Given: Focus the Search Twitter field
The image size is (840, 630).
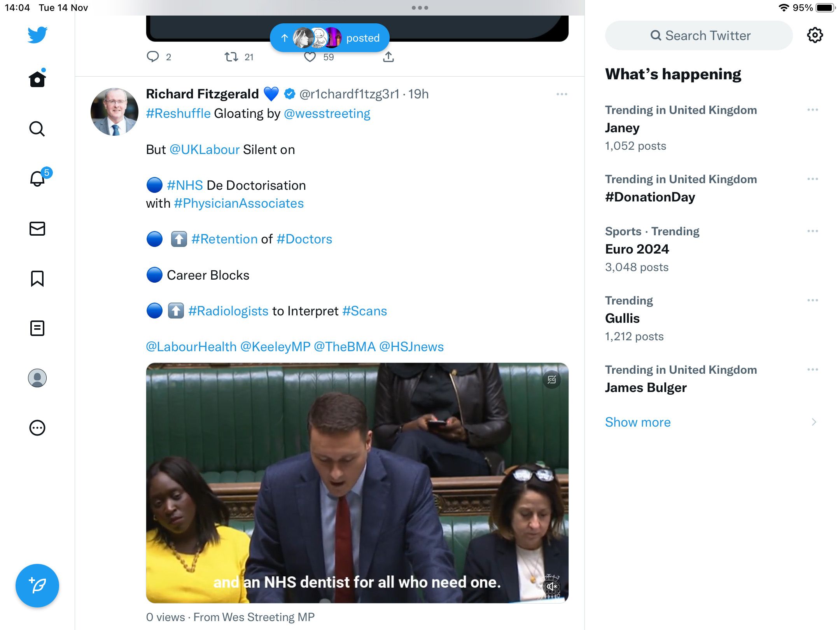Looking at the screenshot, I should pos(699,35).
